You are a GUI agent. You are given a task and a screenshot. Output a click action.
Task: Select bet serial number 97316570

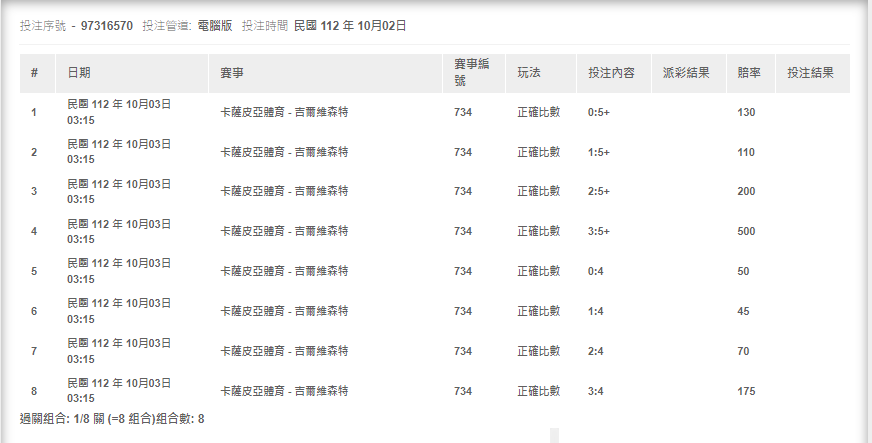click(x=107, y=26)
